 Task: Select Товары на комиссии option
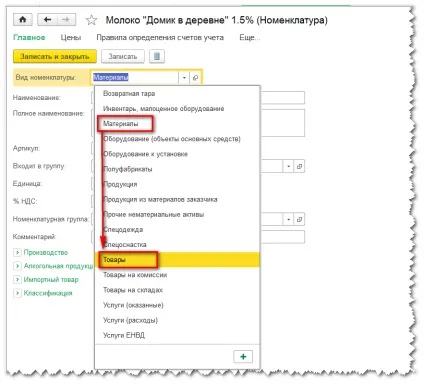177,275
